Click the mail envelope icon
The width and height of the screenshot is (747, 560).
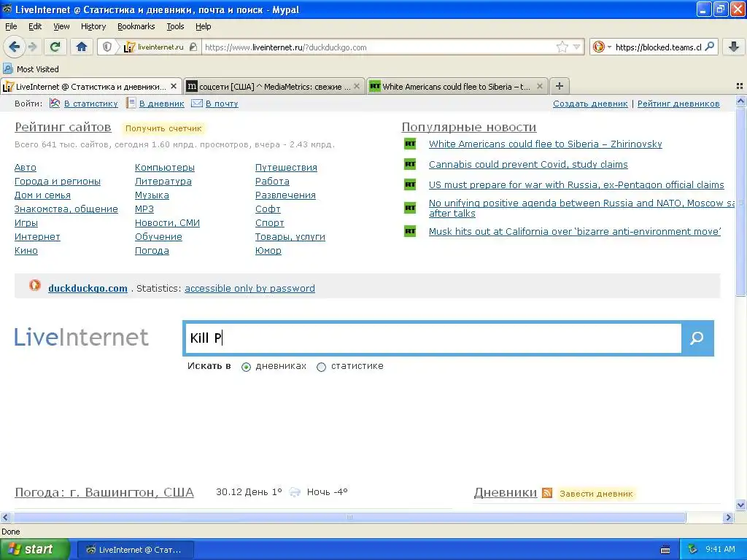pyautogui.click(x=197, y=104)
